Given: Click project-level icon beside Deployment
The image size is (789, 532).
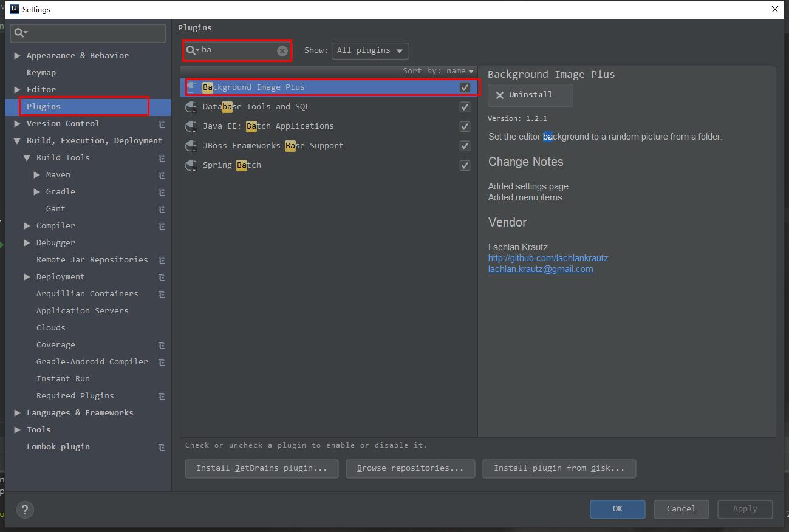Looking at the screenshot, I should tap(162, 277).
